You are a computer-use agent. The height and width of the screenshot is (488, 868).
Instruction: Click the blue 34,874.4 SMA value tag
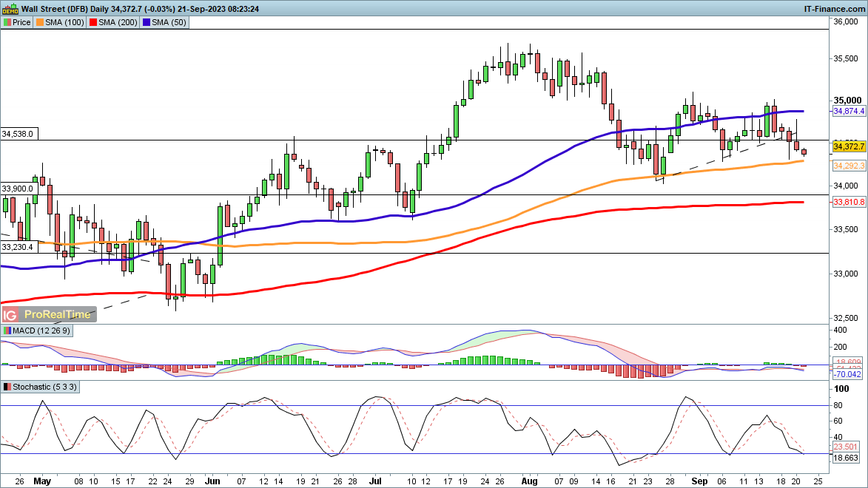click(849, 111)
